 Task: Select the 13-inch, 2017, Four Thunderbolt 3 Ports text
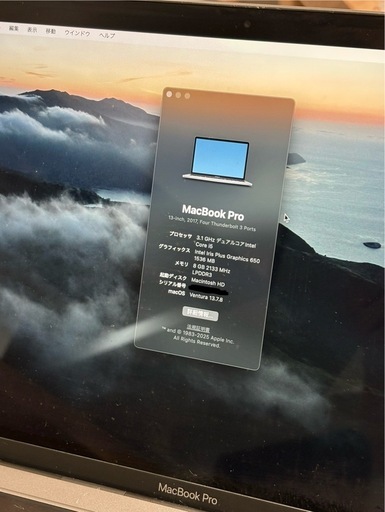coord(212,223)
